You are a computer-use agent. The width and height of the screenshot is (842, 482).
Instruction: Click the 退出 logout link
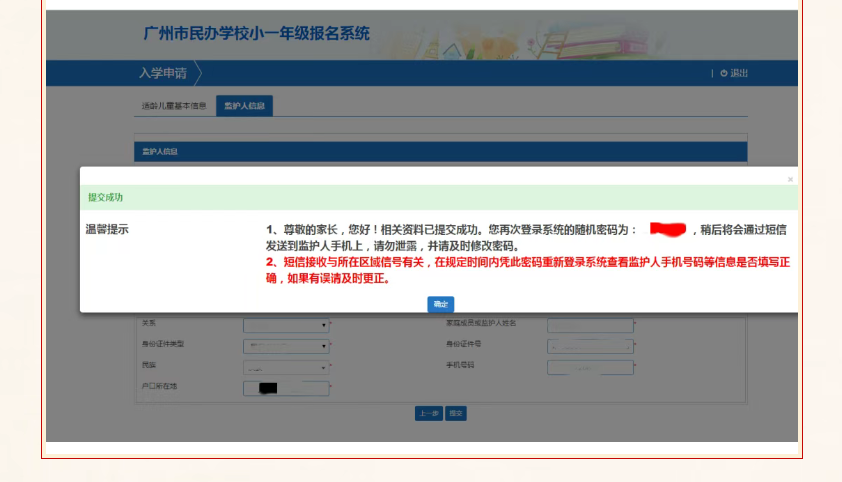click(739, 73)
